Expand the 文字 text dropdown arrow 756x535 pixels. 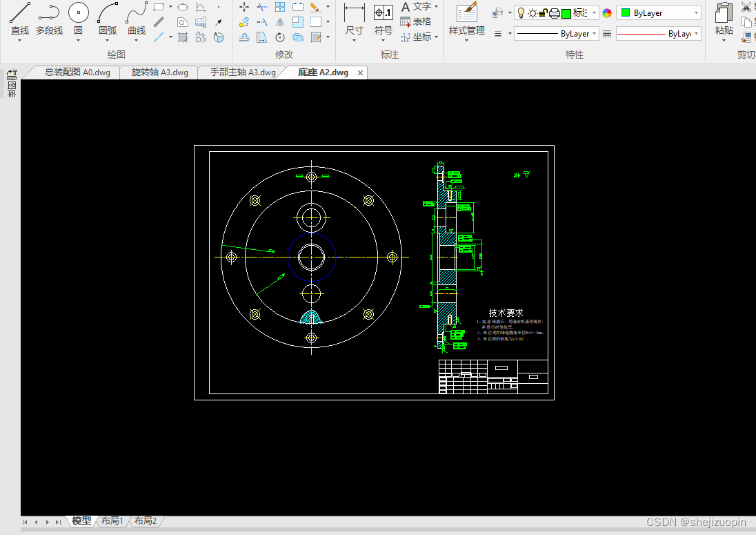tap(437, 7)
